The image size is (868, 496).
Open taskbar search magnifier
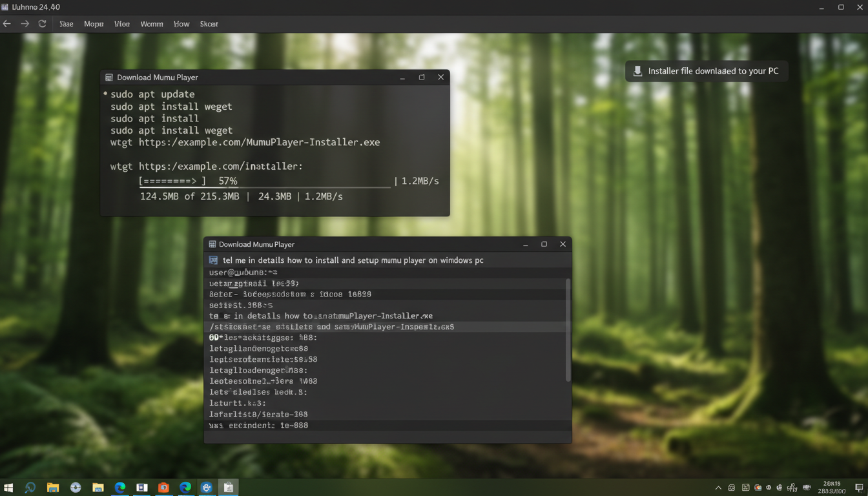[30, 488]
